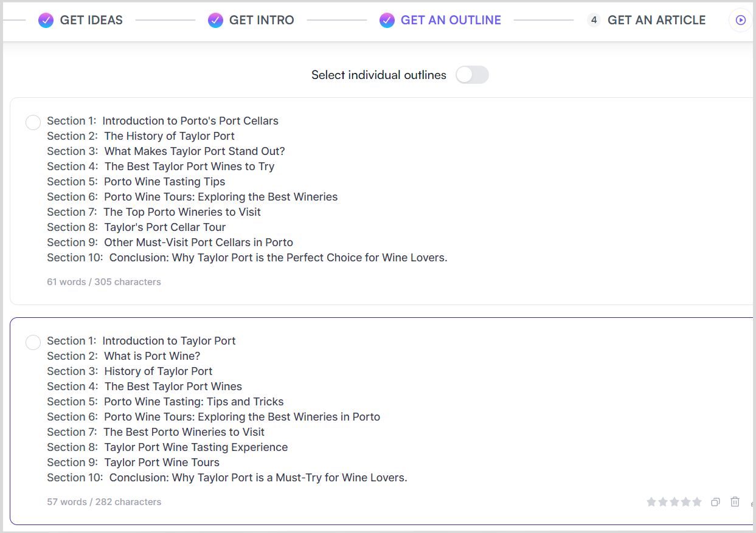Click the checkmark badge on GET INTRO step
Screen dimensions: 756x533
click(x=215, y=20)
